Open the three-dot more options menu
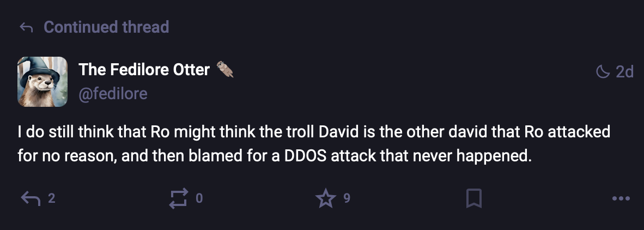This screenshot has height=230, width=644. (621, 199)
